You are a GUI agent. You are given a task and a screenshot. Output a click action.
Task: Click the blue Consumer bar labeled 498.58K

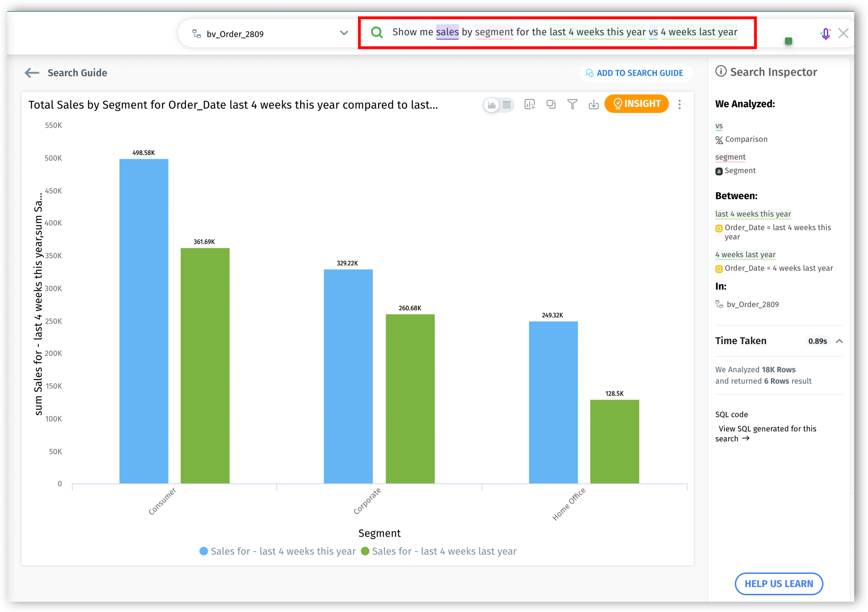coord(144,321)
